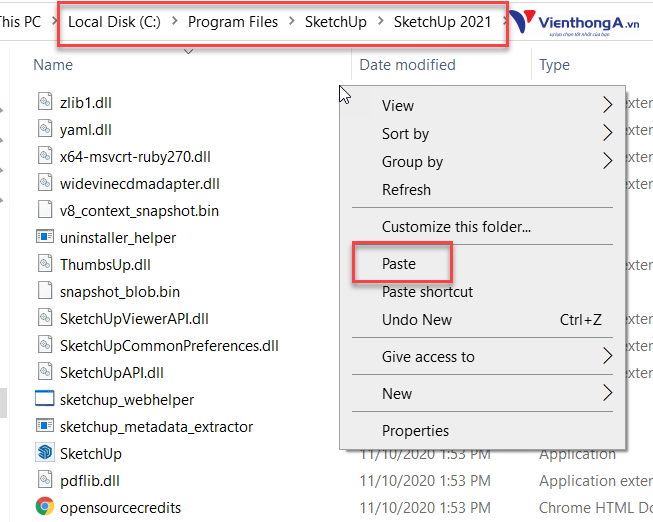Click the zlib1.dll file icon

tap(45, 101)
